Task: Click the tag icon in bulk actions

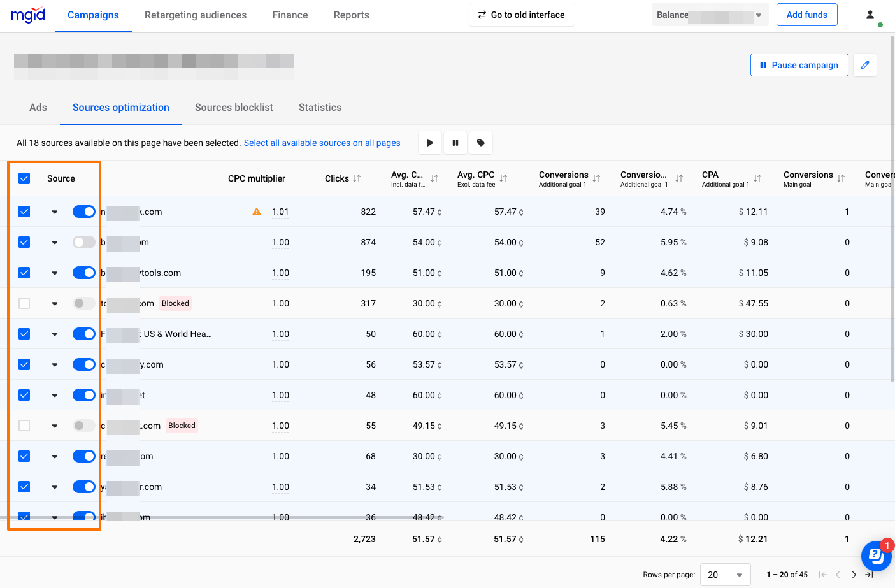Action: pos(481,143)
